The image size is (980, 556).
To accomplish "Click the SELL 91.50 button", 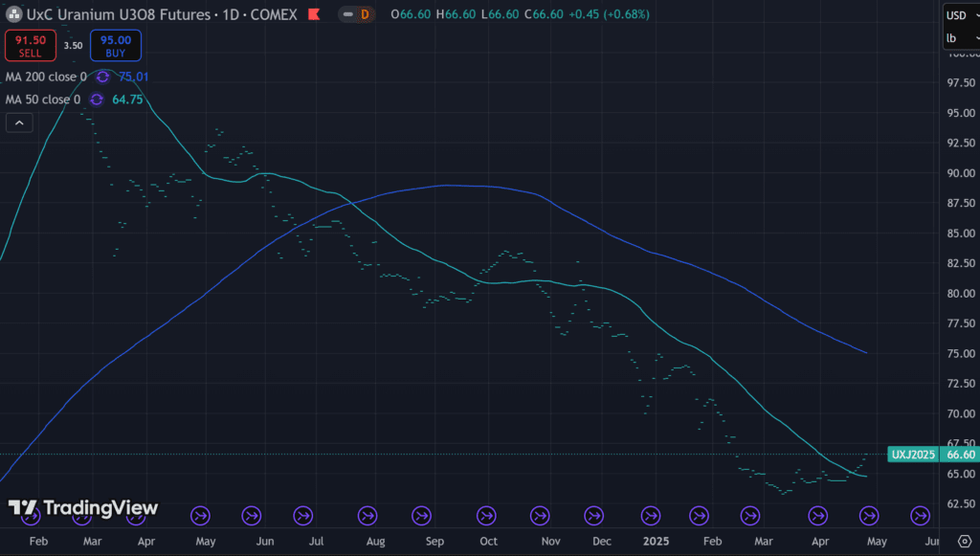I will point(30,45).
